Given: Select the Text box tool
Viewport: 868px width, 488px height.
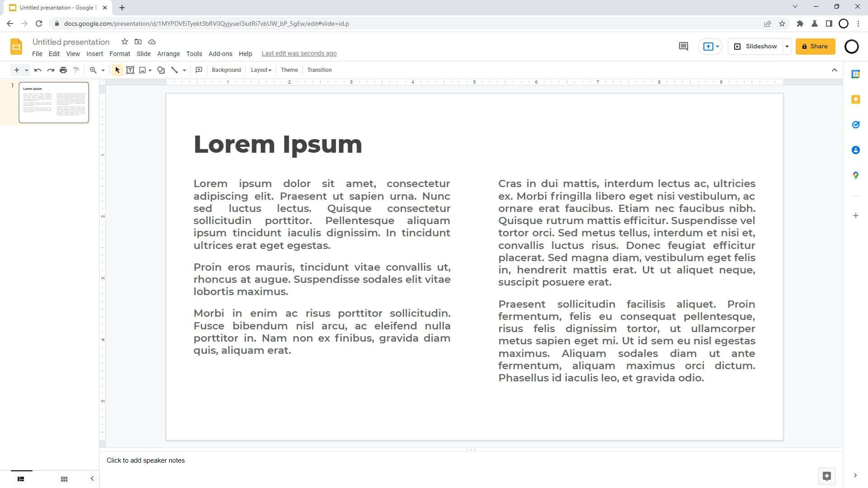Looking at the screenshot, I should tap(130, 70).
